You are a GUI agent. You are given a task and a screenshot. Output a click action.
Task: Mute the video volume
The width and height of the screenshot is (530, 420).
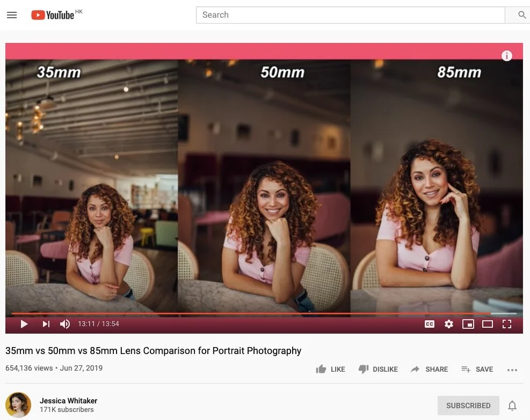click(65, 324)
